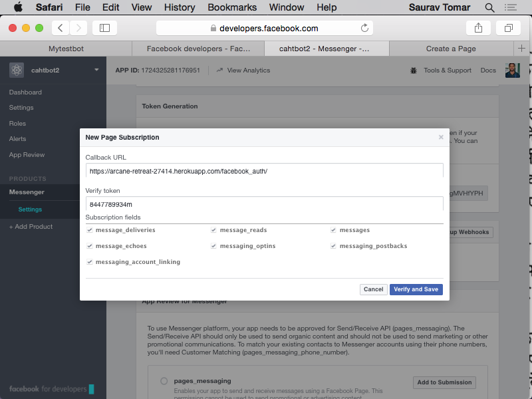
Task: Go forward with Safari's forward arrow
Action: (x=78, y=28)
